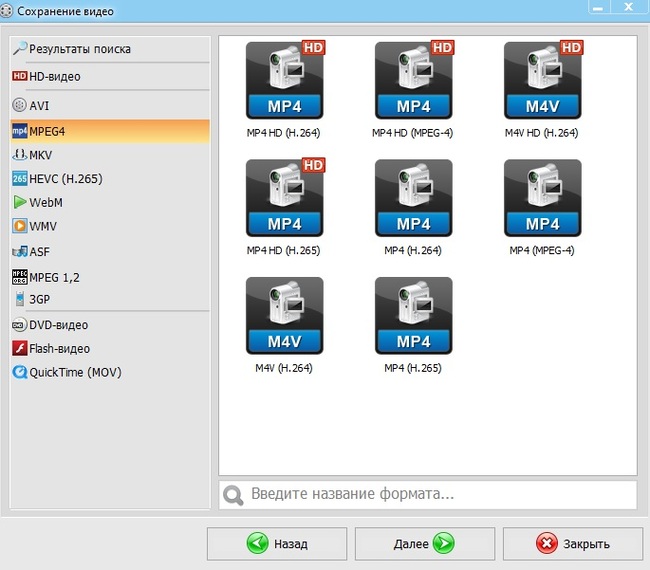650x570 pixels.
Task: Open Результаты поиска in the sidebar
Action: pyautogui.click(x=110, y=49)
